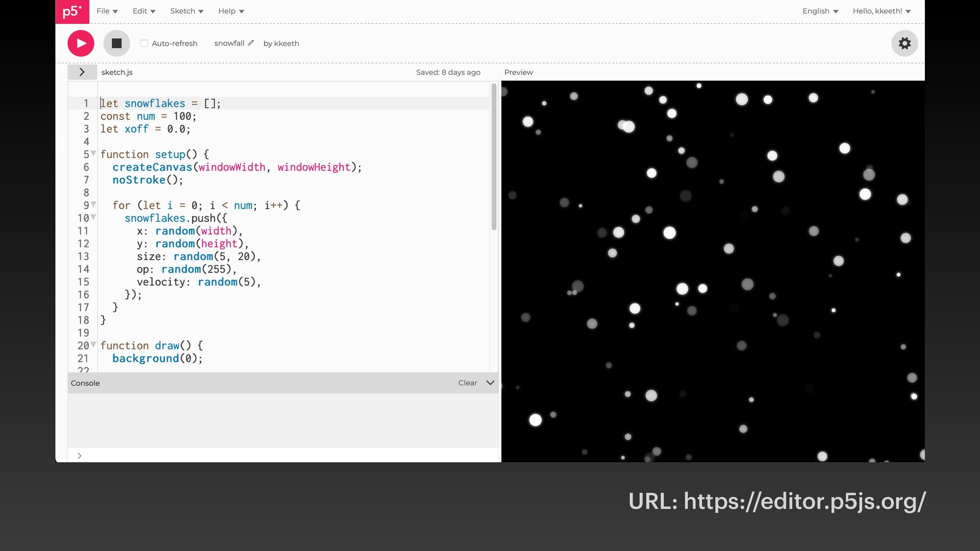Open the Edit menu
This screenshot has width=980, height=551.
pos(144,11)
